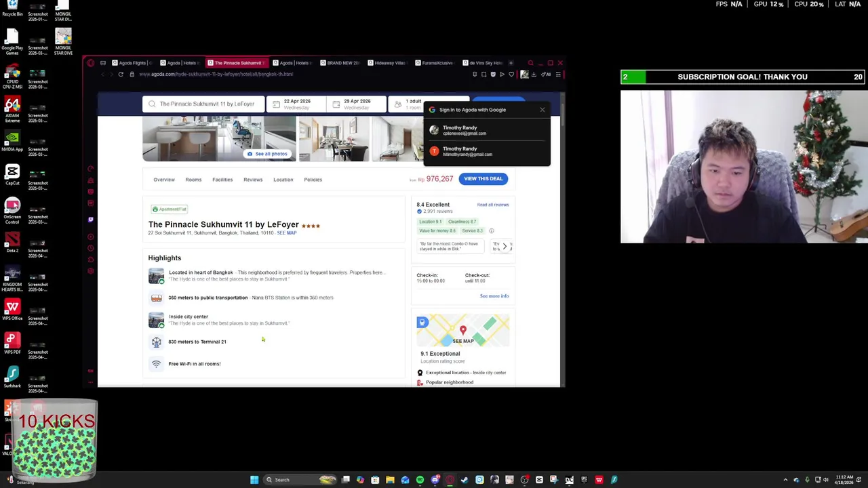Go to the Rooms section
This screenshot has height=488, width=868.
[193, 180]
